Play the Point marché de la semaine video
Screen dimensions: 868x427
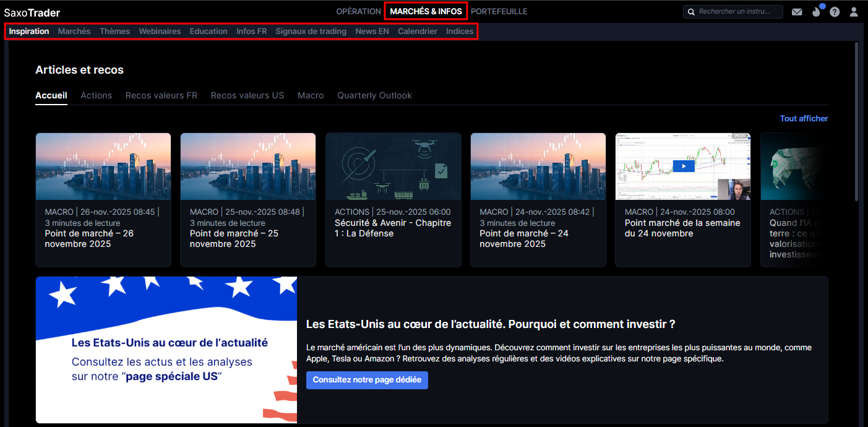(x=683, y=166)
